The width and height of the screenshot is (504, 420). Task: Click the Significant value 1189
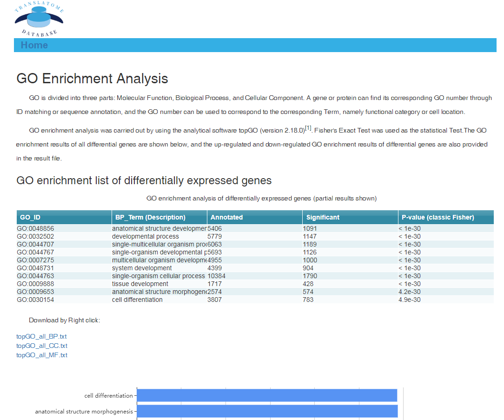tap(310, 244)
